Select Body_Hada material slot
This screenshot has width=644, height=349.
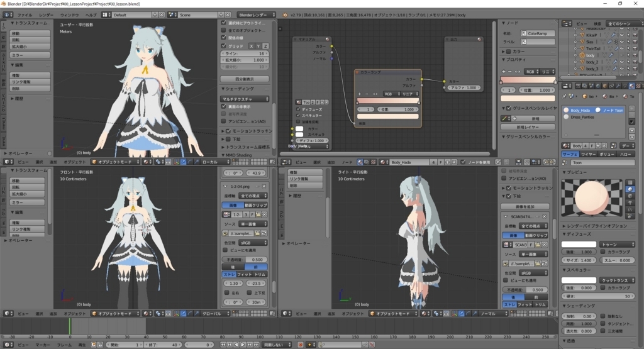(579, 110)
